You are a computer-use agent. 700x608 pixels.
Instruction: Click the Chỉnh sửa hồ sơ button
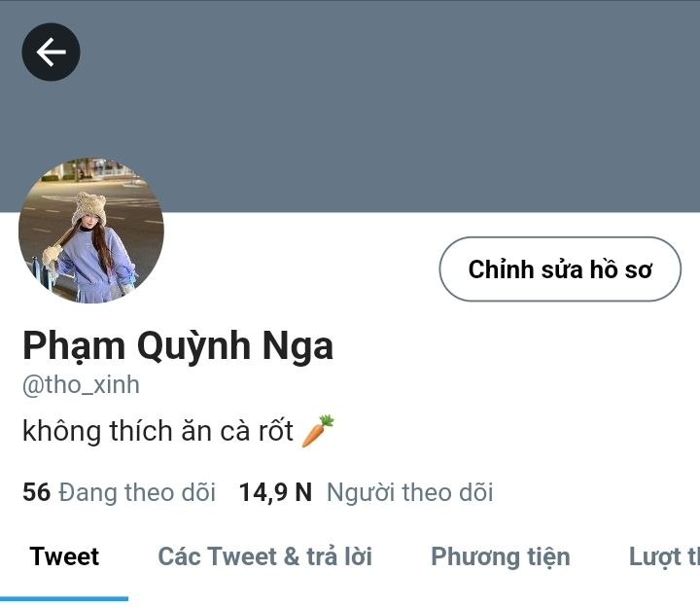[560, 268]
